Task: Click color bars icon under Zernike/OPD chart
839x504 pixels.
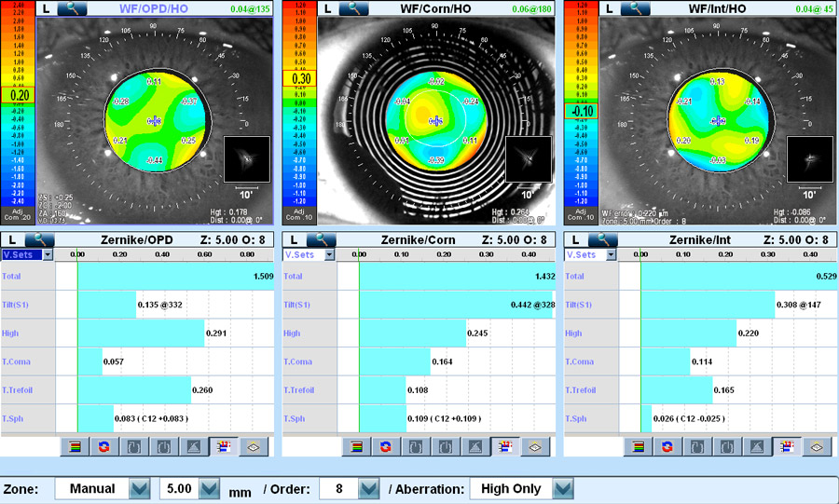Action: click(75, 446)
